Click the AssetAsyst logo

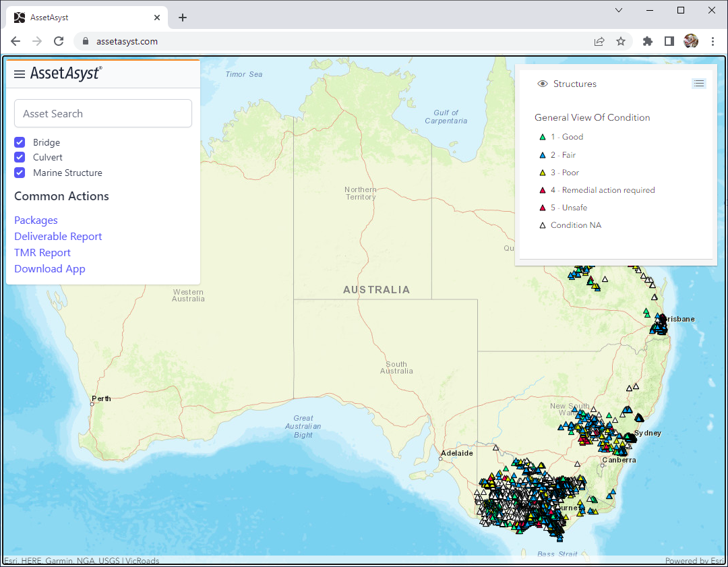[66, 73]
